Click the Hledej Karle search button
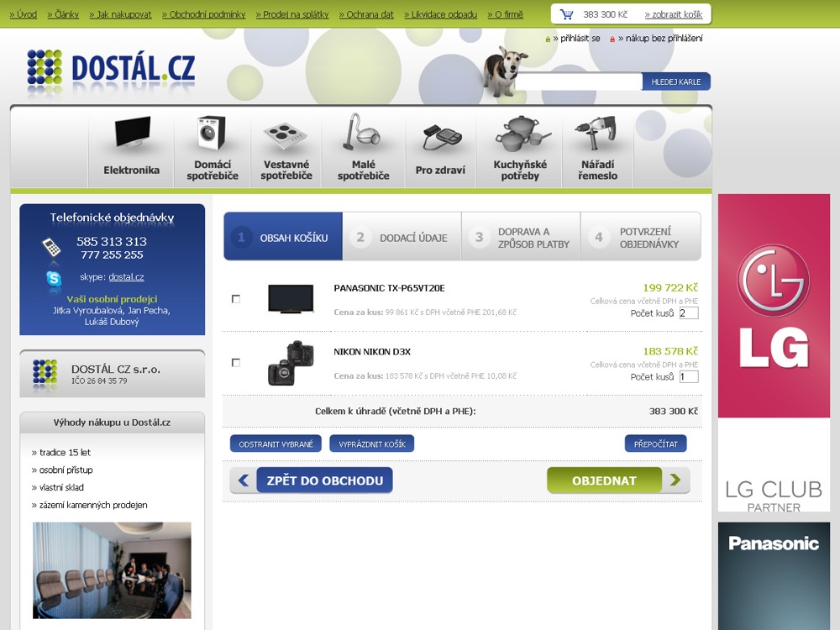Image resolution: width=840 pixels, height=630 pixels. (x=676, y=82)
